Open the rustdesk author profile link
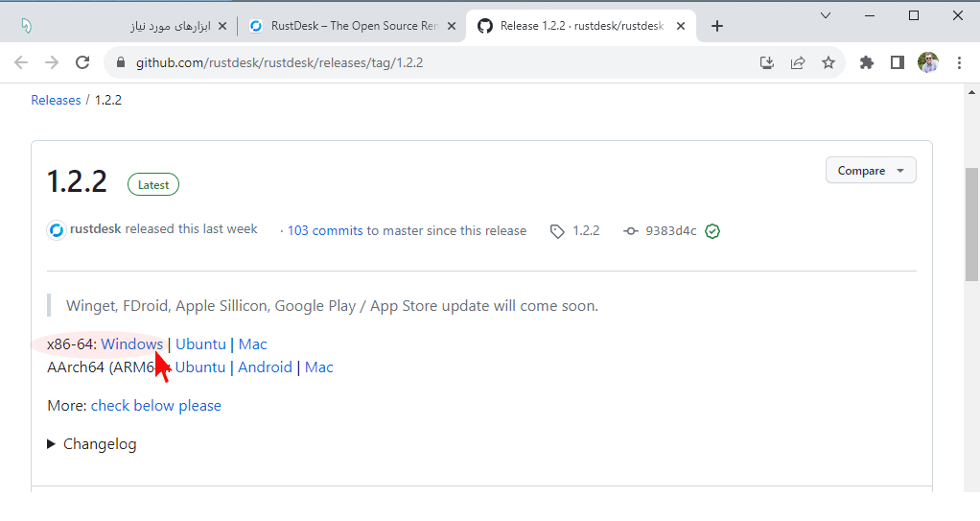The height and width of the screenshot is (521, 980). click(x=96, y=229)
